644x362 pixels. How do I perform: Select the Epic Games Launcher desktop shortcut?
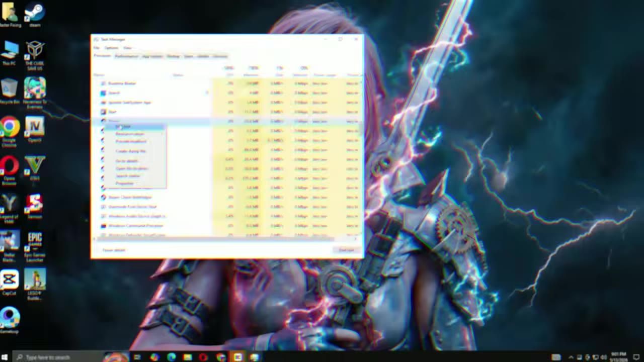(x=35, y=246)
